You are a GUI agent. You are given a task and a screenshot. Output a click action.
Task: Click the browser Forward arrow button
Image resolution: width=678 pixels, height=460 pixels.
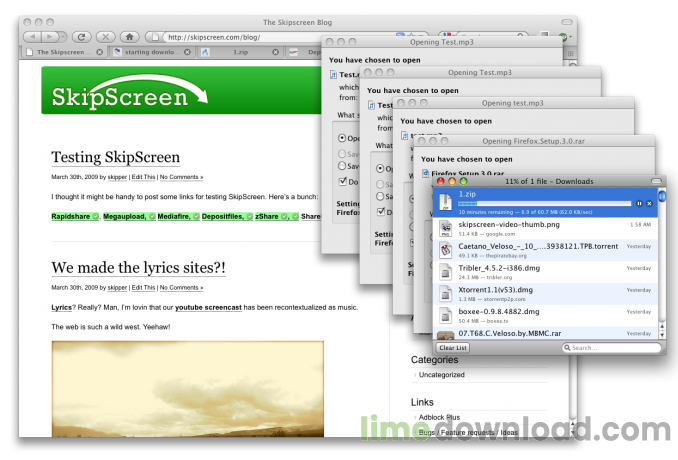[x=50, y=37]
